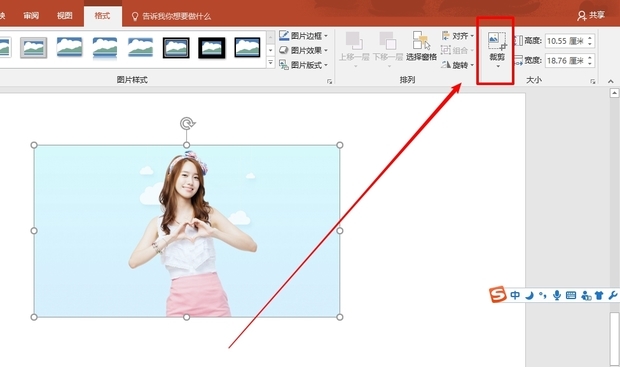This screenshot has width=620, height=367.
Task: Toggle Chinese/English mode (中) in Sogou bar
Action: [515, 295]
